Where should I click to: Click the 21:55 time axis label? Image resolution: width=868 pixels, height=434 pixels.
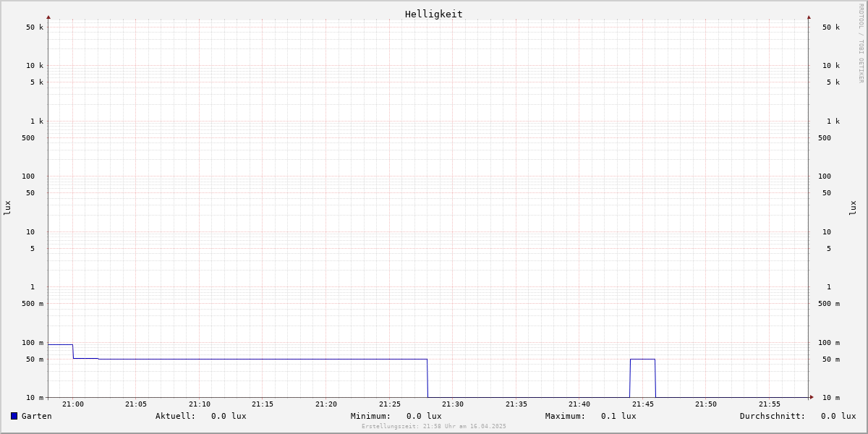[770, 404]
